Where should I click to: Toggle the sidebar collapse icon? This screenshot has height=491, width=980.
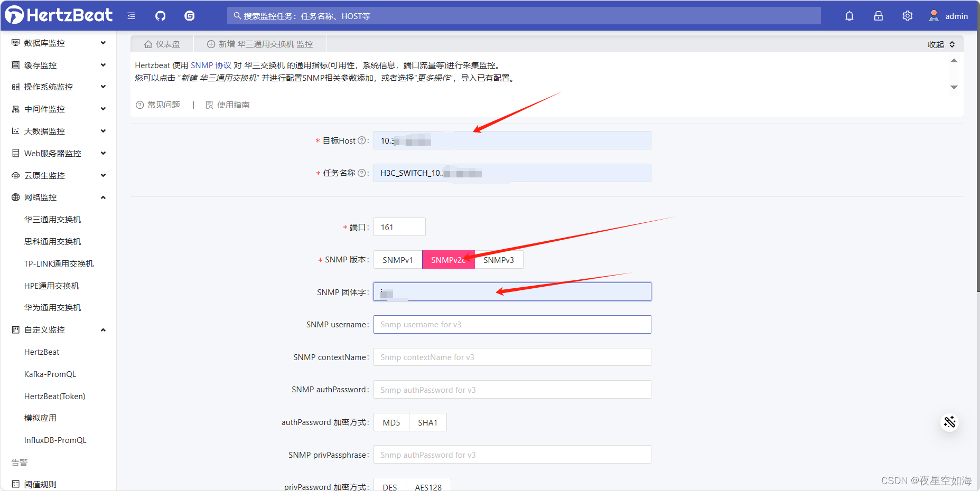(x=132, y=16)
